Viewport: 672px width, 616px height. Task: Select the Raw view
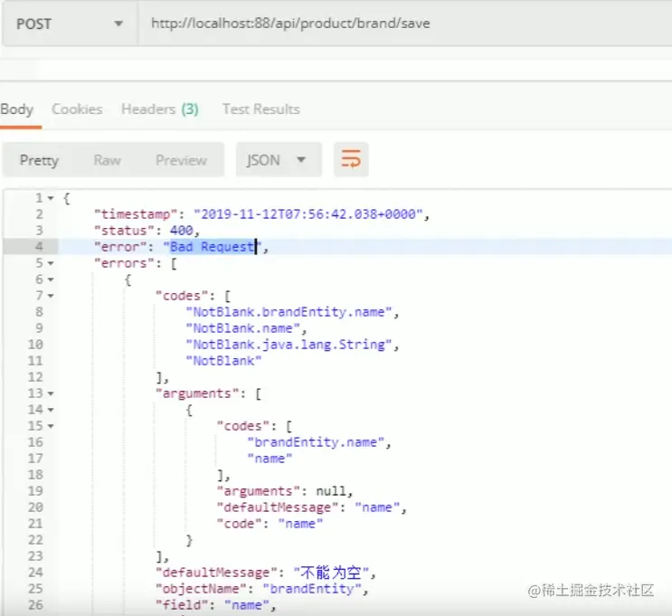107,160
